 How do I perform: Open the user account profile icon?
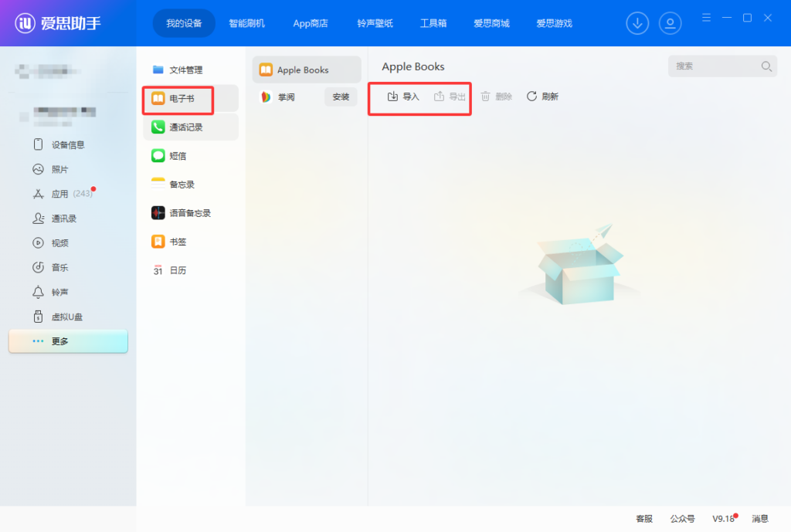(670, 23)
